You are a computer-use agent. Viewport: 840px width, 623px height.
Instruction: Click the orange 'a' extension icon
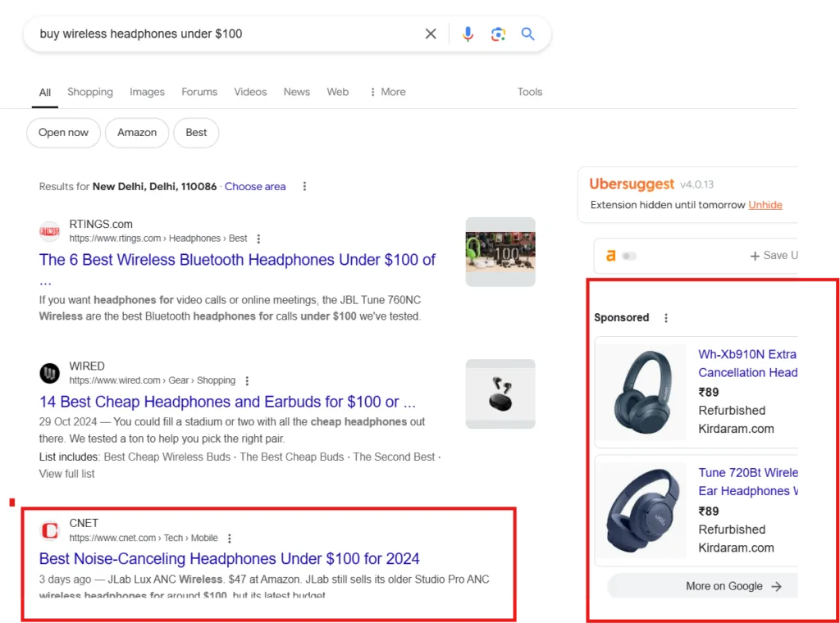[x=610, y=256]
